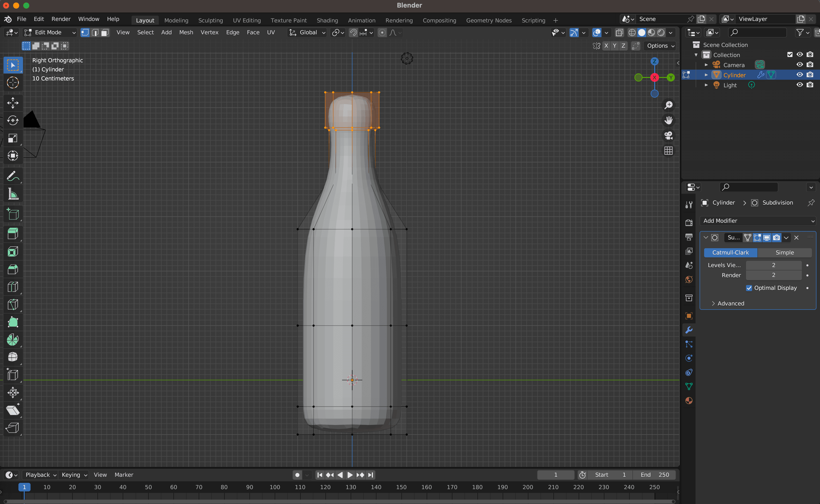
Task: Switch to the Sculpting workspace tab
Action: [211, 20]
